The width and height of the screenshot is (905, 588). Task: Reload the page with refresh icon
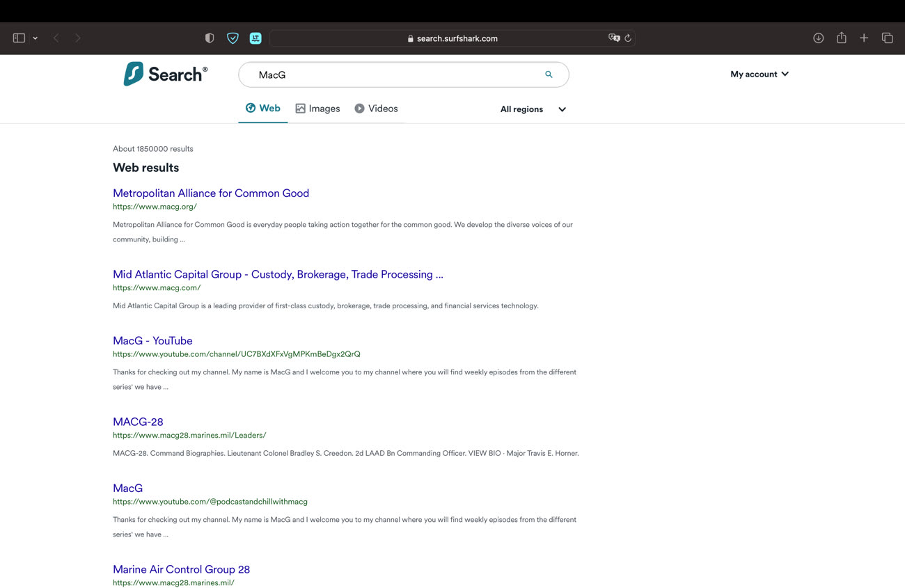tap(628, 38)
